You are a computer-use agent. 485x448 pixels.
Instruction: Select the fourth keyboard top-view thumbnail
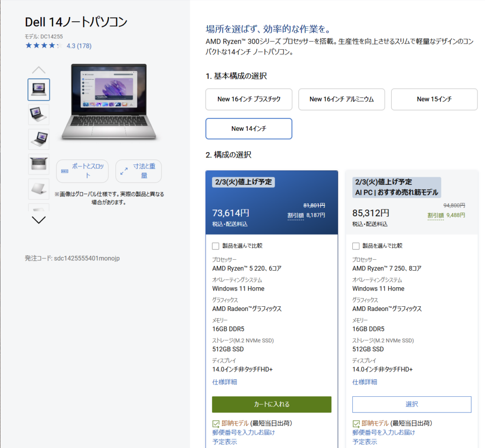point(38,164)
